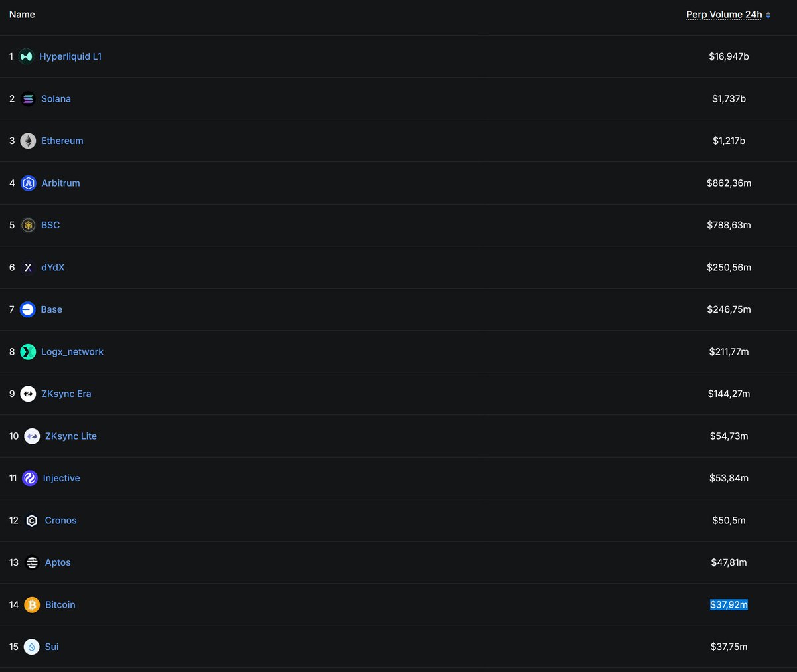This screenshot has width=797, height=672.
Task: Click the Name column header
Action: click(x=22, y=15)
